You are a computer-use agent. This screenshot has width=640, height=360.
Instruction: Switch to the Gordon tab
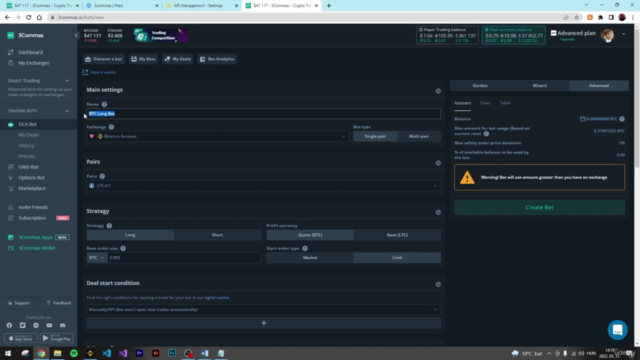pos(480,86)
